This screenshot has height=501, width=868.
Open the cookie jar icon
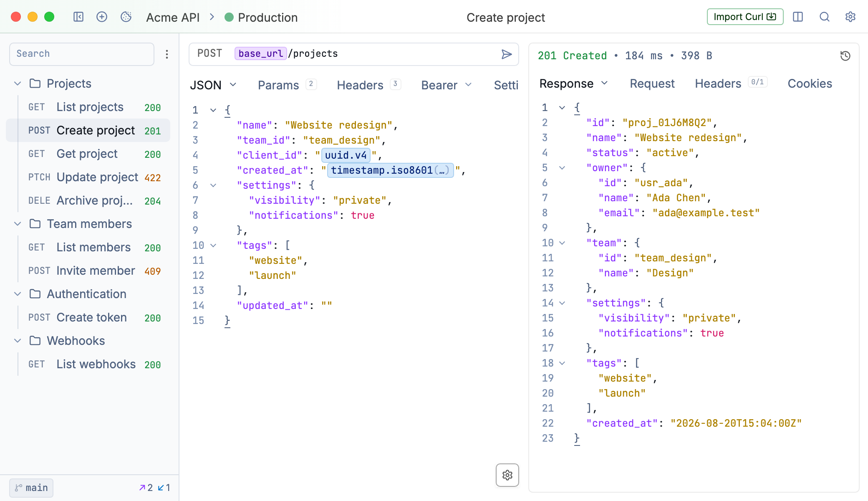point(126,17)
